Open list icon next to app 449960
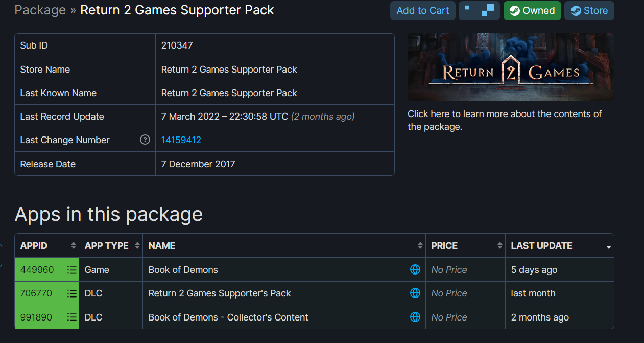 (x=72, y=270)
